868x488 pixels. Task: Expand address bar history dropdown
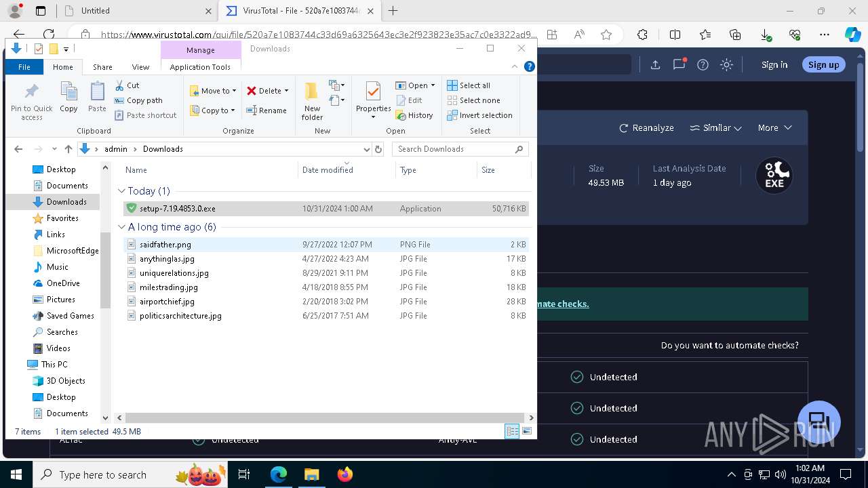click(367, 149)
